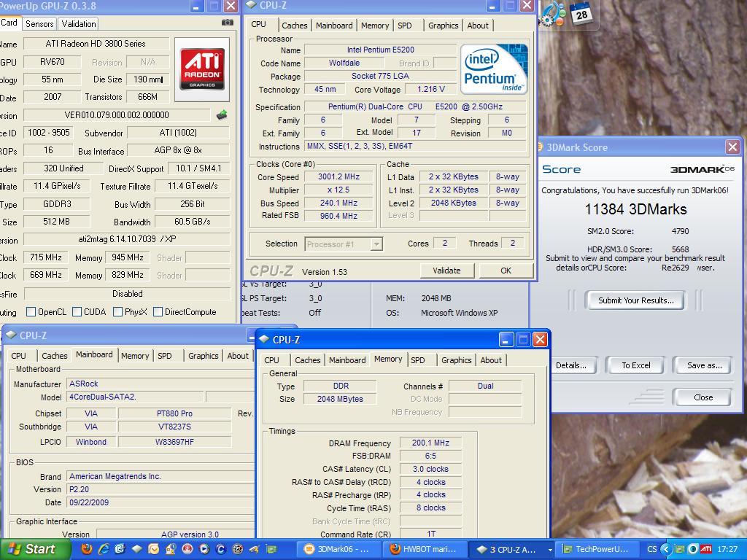Show hidden tray icons with the arrow
Screen dimensions: 747x560
coord(667,549)
